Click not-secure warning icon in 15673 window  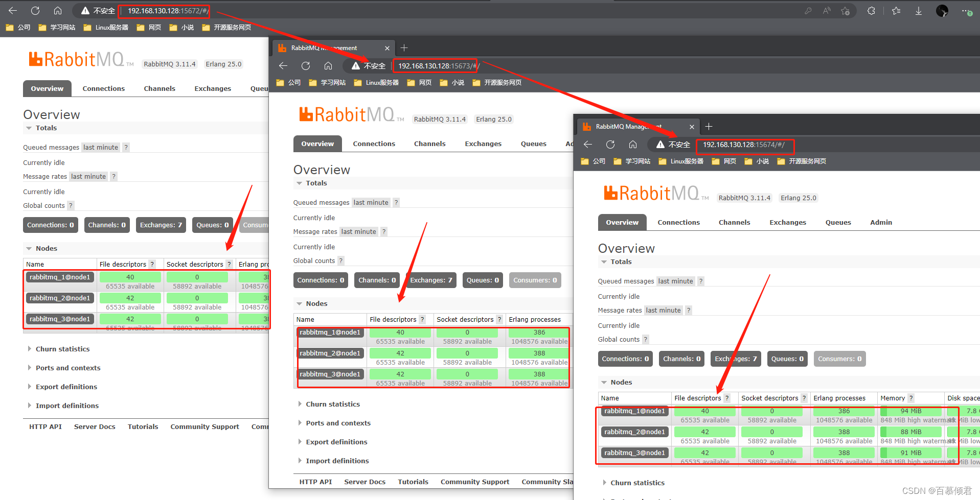tap(356, 66)
